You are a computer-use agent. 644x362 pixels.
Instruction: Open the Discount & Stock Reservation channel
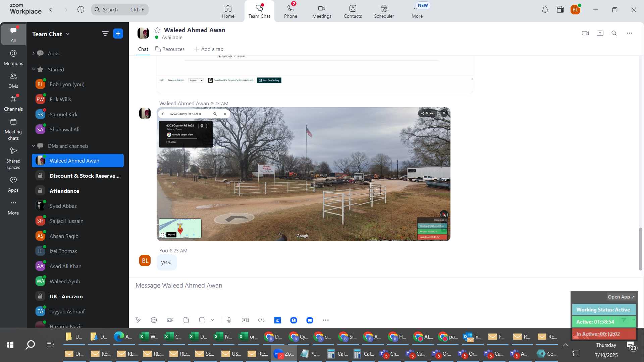[78, 176]
